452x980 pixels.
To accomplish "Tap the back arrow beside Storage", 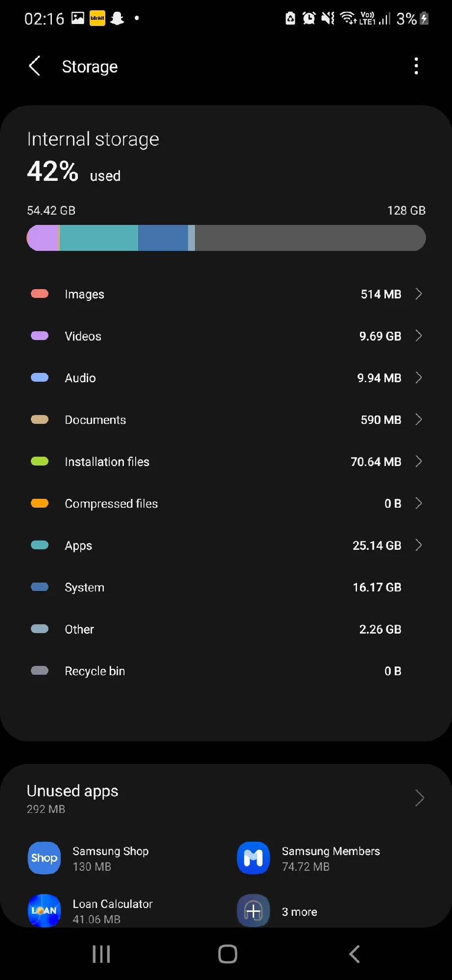I will 34,66.
